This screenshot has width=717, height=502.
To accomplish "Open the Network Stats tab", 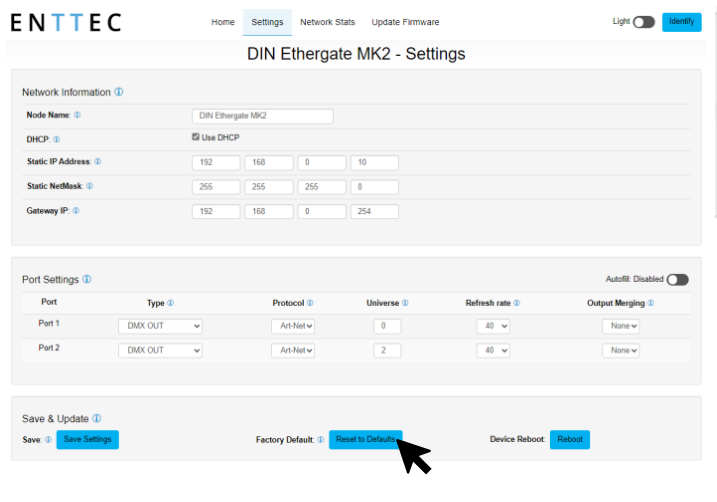I will (327, 22).
